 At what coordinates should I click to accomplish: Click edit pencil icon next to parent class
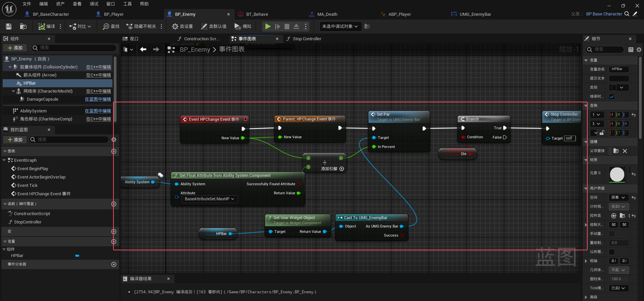pyautogui.click(x=635, y=14)
